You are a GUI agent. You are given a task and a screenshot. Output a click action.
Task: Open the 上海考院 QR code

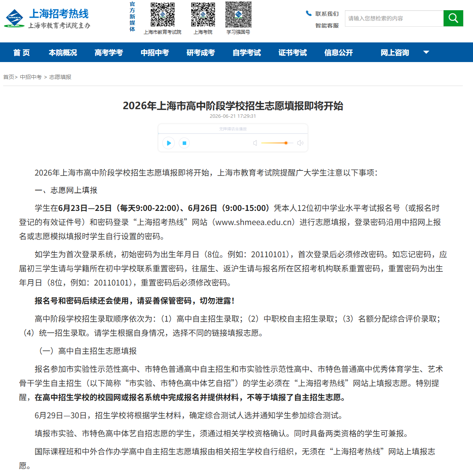coord(203,15)
